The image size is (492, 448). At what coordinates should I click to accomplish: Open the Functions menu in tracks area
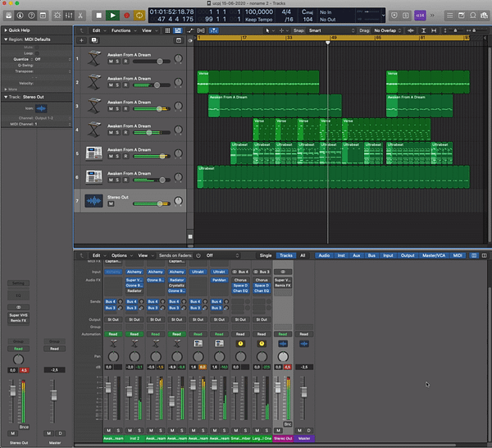click(x=121, y=30)
